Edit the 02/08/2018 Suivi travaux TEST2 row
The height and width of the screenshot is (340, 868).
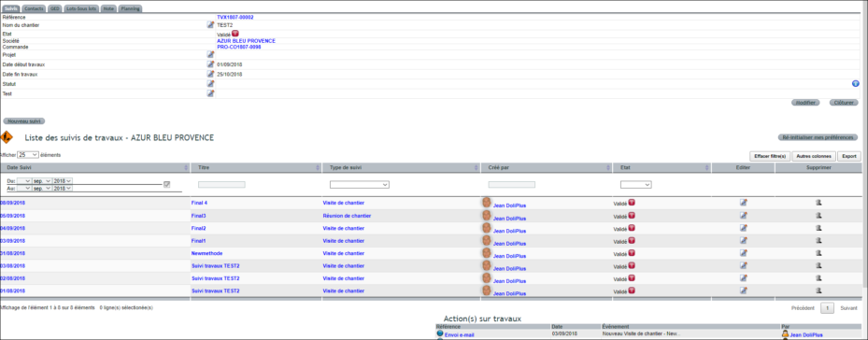point(744,278)
